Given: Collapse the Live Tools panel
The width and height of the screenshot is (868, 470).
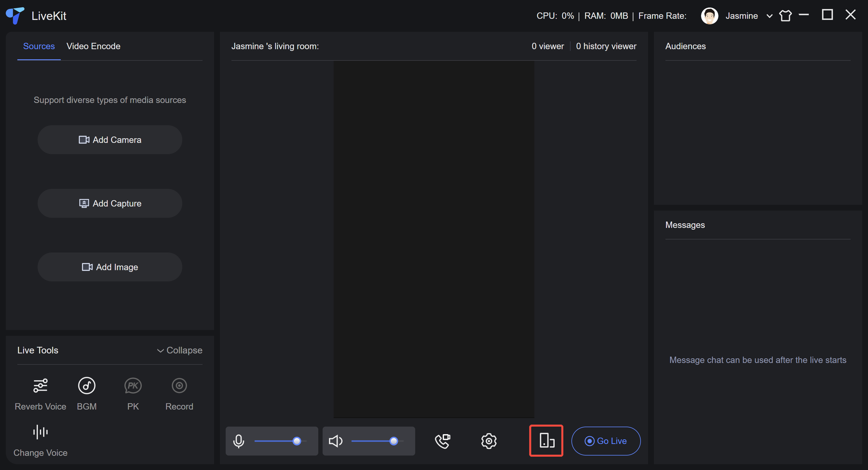Looking at the screenshot, I should (180, 350).
